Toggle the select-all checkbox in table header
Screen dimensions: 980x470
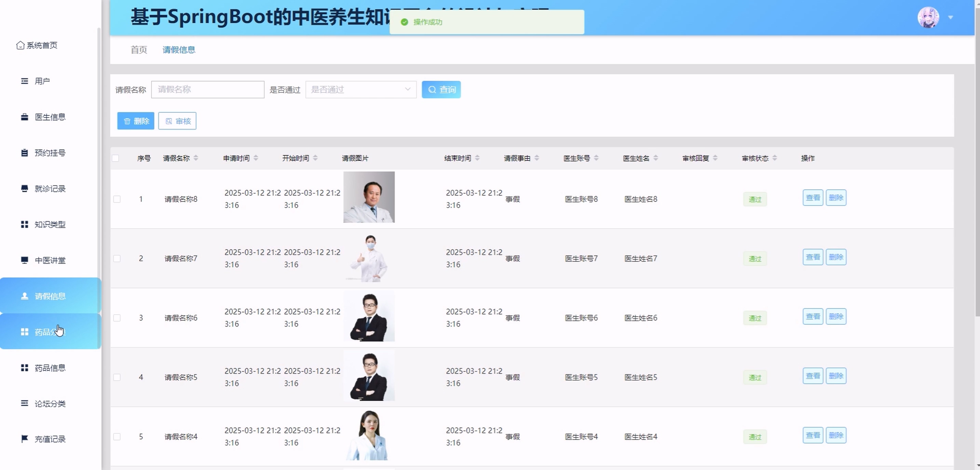click(x=115, y=158)
